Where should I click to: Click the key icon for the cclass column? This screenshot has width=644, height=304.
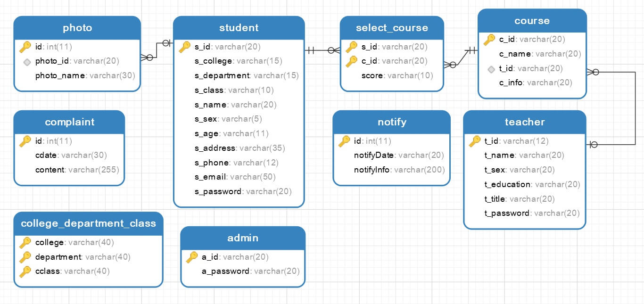[25, 271]
